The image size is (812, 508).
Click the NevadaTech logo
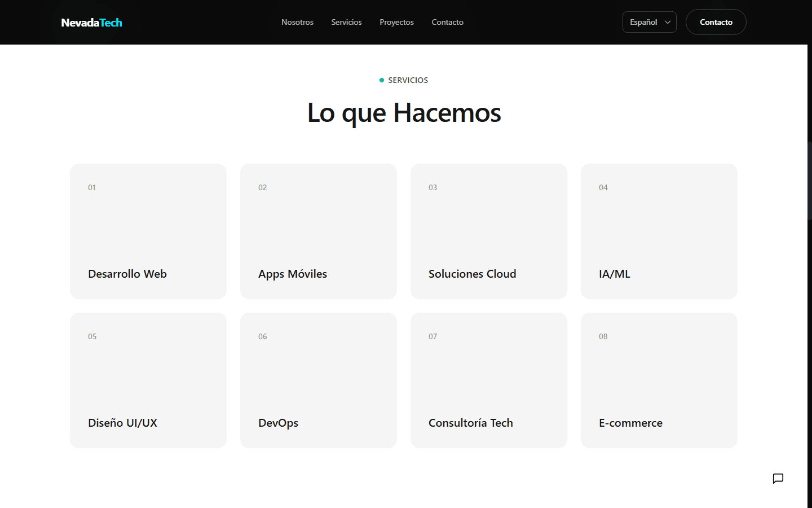91,23
